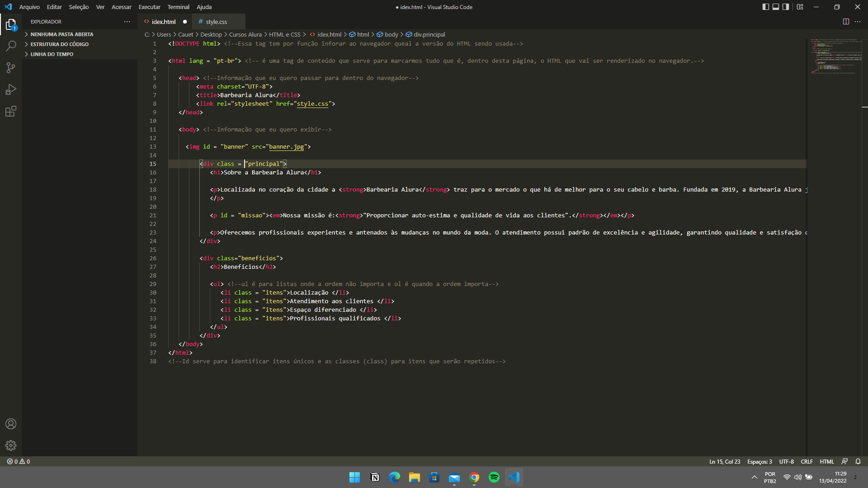
Task: Click Explorer more actions ellipsis
Action: 127,22
